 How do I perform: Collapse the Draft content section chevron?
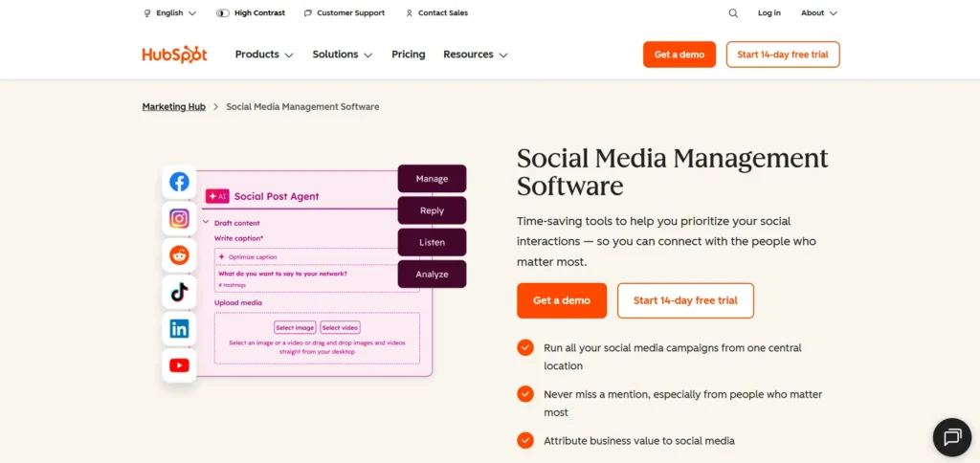pos(206,223)
